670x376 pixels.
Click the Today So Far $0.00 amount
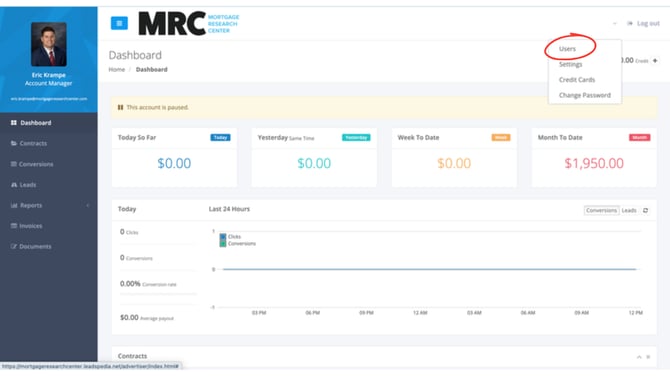click(174, 163)
